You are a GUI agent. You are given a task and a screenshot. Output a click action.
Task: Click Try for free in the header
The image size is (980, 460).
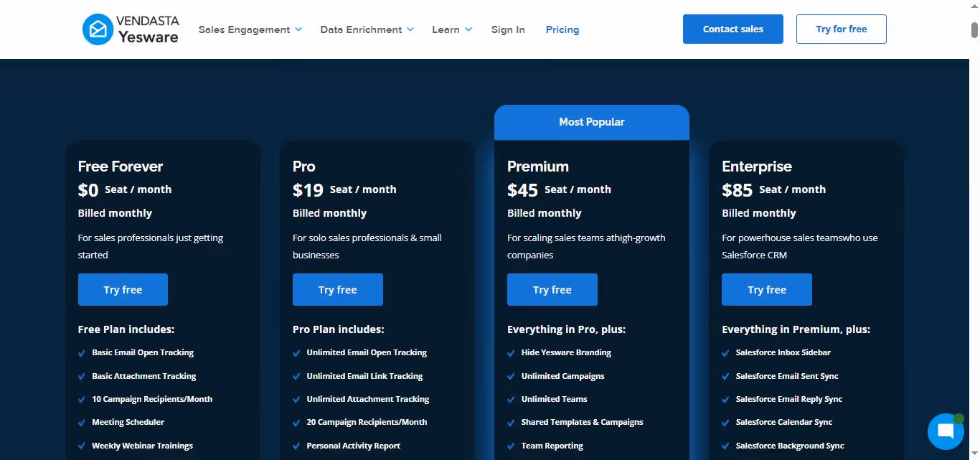point(841,29)
